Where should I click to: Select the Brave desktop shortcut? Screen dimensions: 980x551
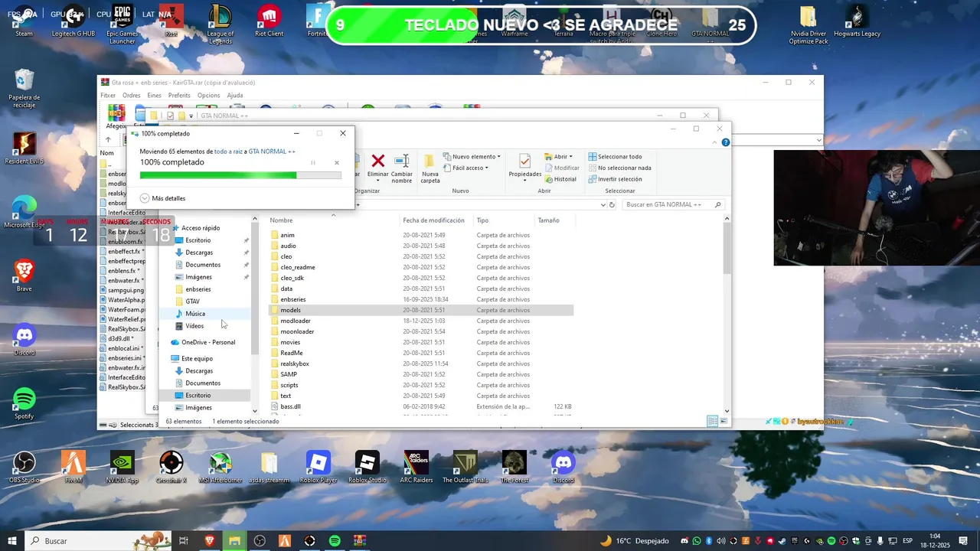click(x=24, y=275)
